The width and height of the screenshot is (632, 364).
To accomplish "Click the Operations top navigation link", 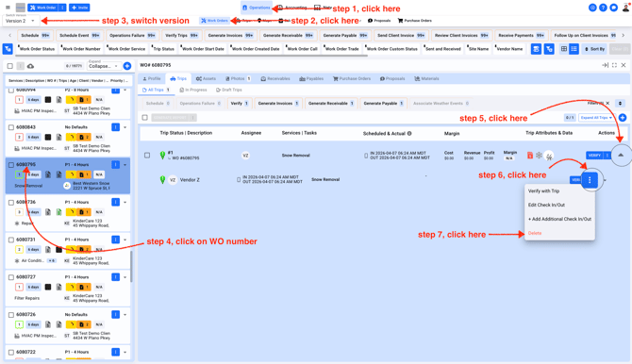I will tap(257, 8).
